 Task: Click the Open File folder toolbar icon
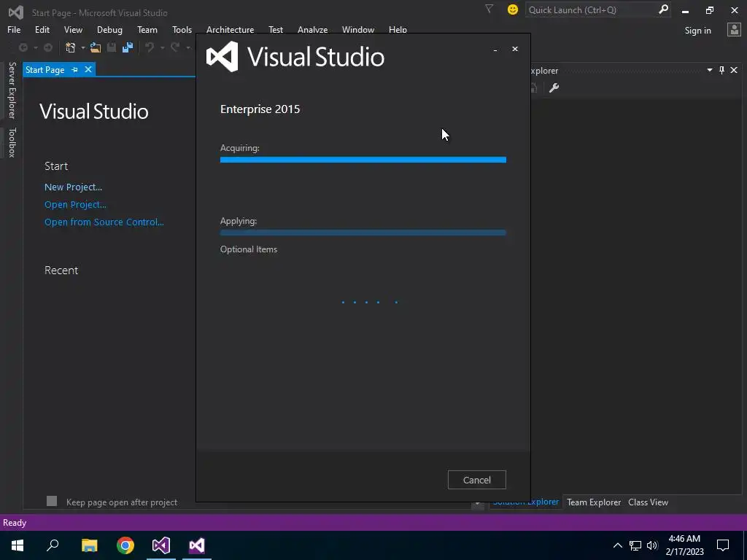96,47
